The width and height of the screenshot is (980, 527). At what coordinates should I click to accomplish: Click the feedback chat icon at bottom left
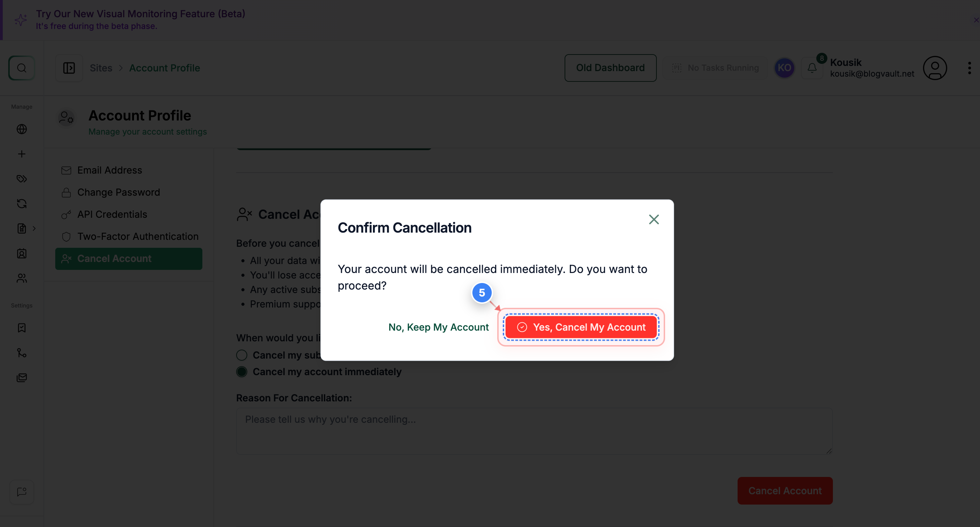click(21, 492)
